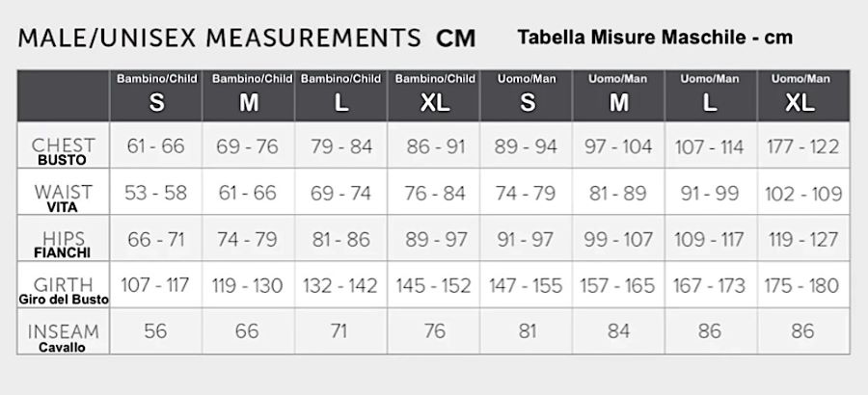This screenshot has width=868, height=395.
Task: Click the Male/Unisex Measurements CM title
Action: [247, 39]
